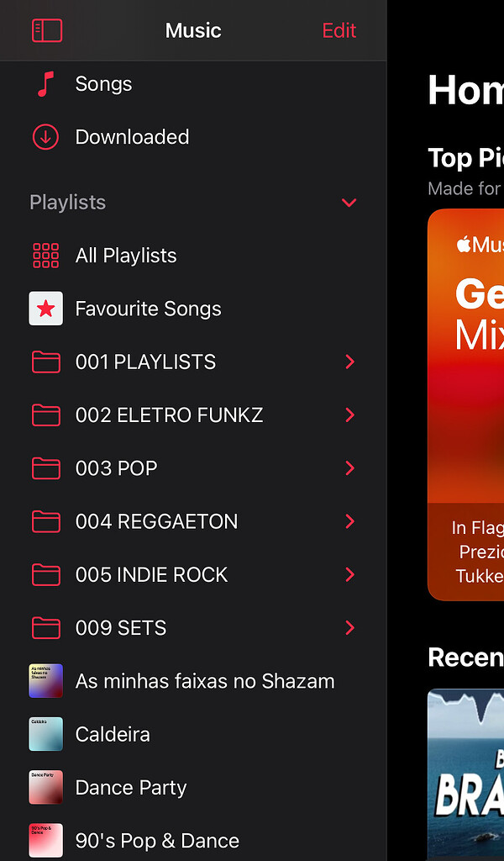Tap Edit to rearrange the sidebar
The width and height of the screenshot is (504, 861).
point(339,30)
